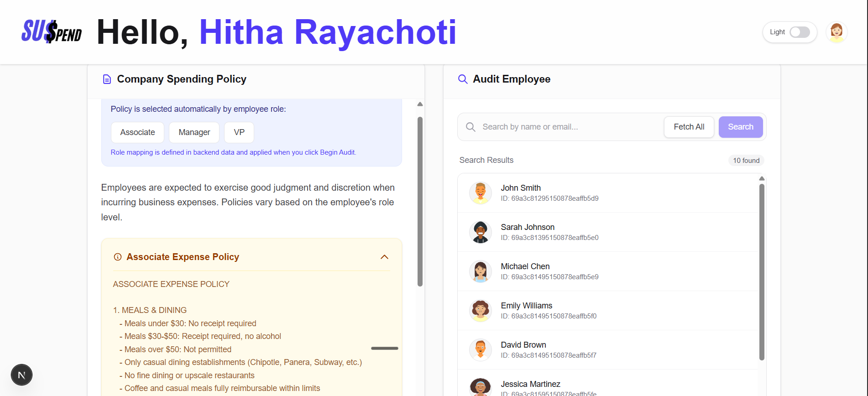The width and height of the screenshot is (868, 396).
Task: Click the 10 found badge
Action: point(746,161)
